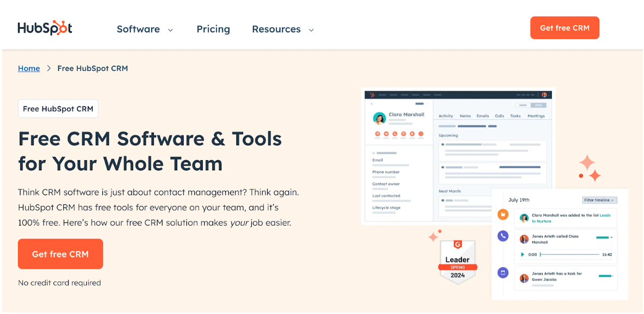
Task: Click the Next Month section heading
Action: 450,191
